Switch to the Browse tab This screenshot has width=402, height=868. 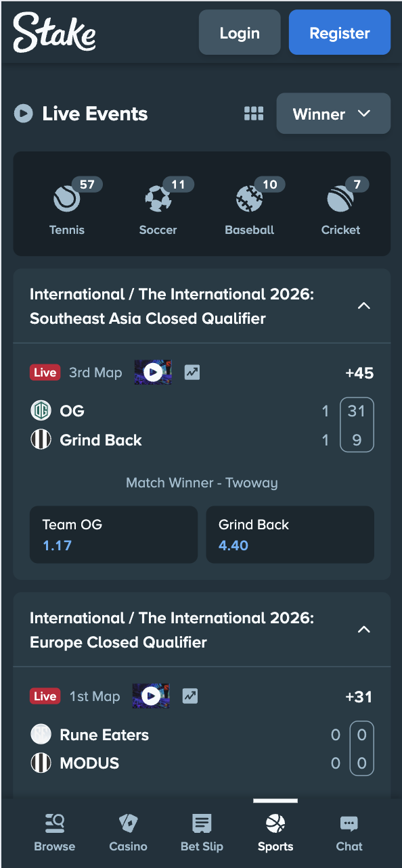(x=55, y=833)
